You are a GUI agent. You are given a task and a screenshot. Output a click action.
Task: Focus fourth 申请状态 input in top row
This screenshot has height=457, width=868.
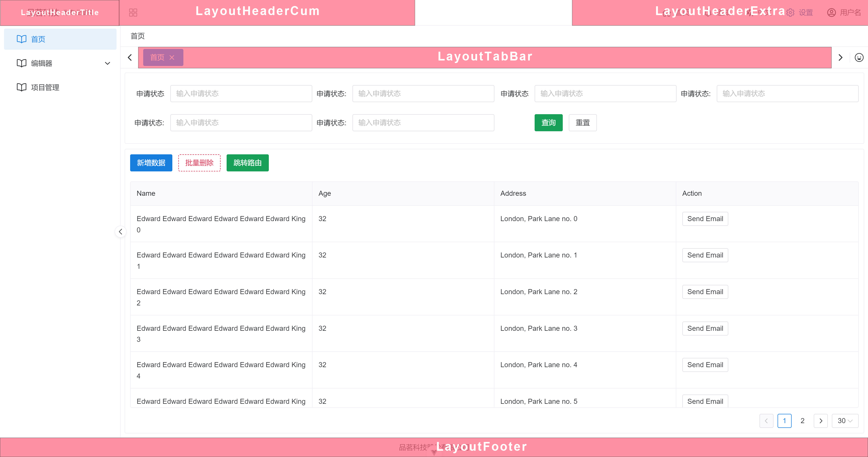pyautogui.click(x=787, y=94)
